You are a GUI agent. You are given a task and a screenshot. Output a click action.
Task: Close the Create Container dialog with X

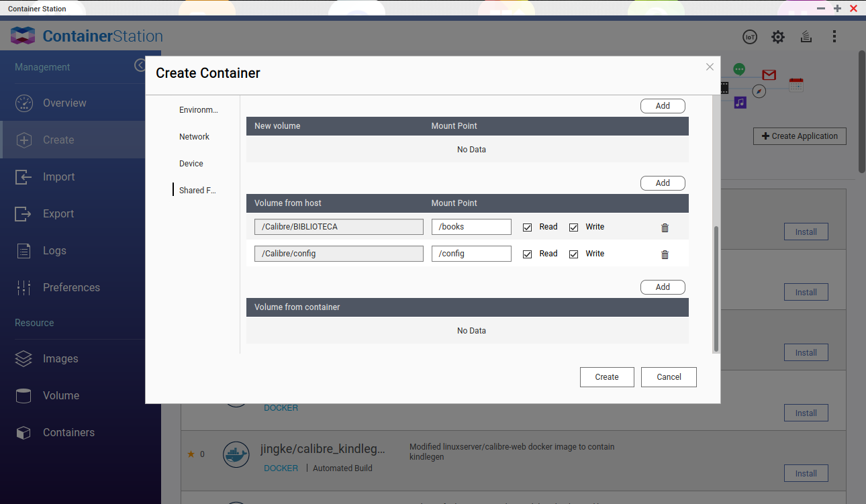[x=710, y=67]
